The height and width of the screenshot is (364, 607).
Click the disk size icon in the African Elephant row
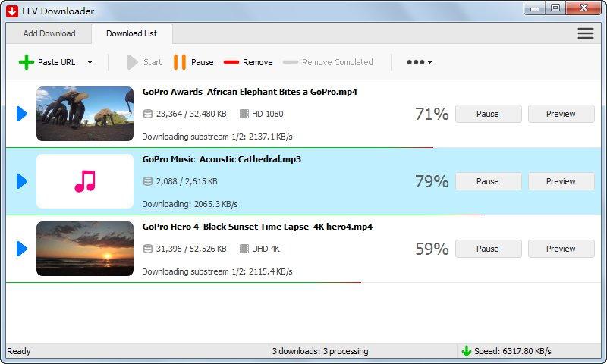coord(147,114)
